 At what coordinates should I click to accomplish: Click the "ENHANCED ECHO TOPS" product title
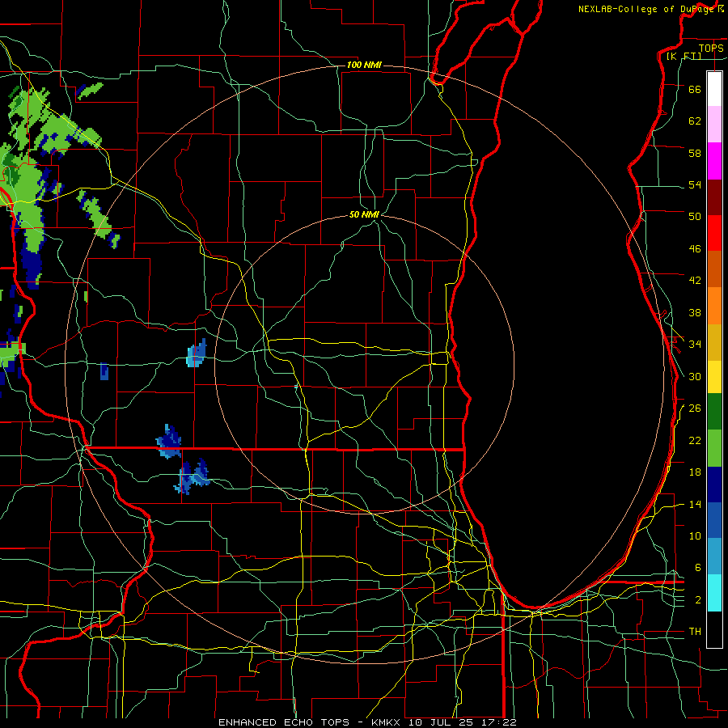[284, 722]
